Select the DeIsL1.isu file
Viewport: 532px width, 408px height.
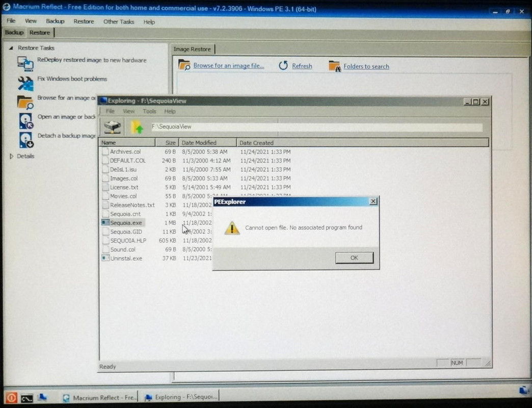(123, 169)
